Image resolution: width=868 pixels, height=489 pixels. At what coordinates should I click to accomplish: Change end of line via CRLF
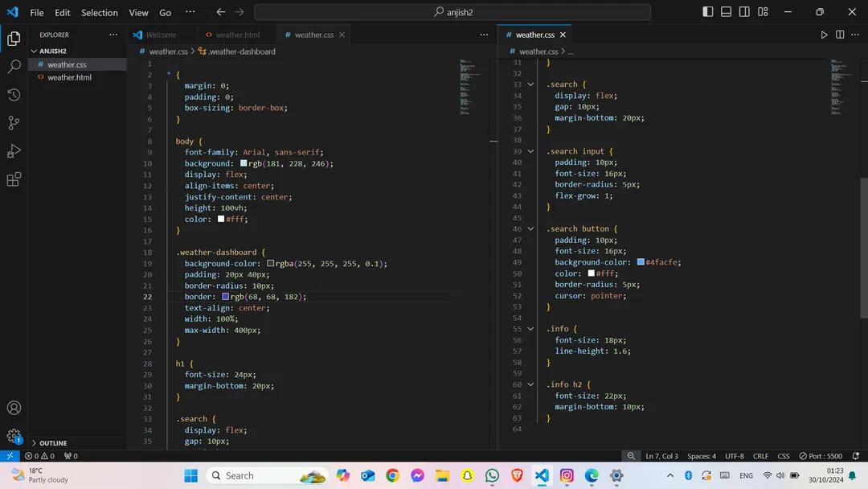tap(760, 456)
